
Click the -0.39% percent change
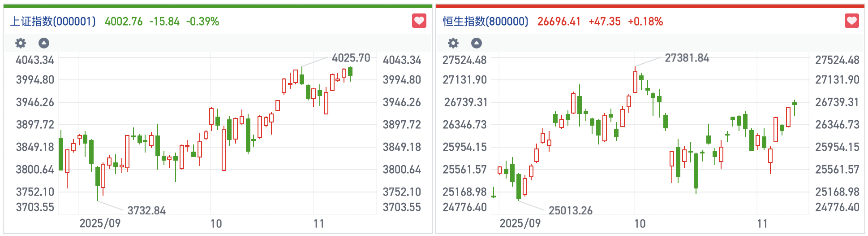point(202,22)
